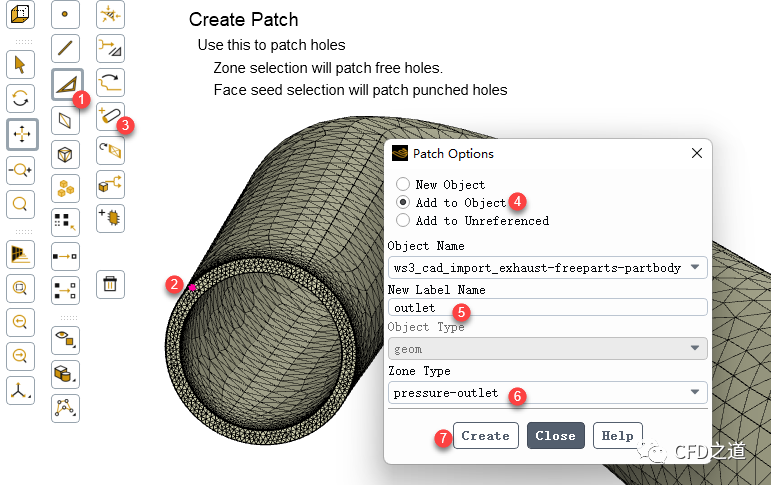Choose the pan/translate view tool
The width and height of the screenshot is (771, 485).
coord(21,133)
